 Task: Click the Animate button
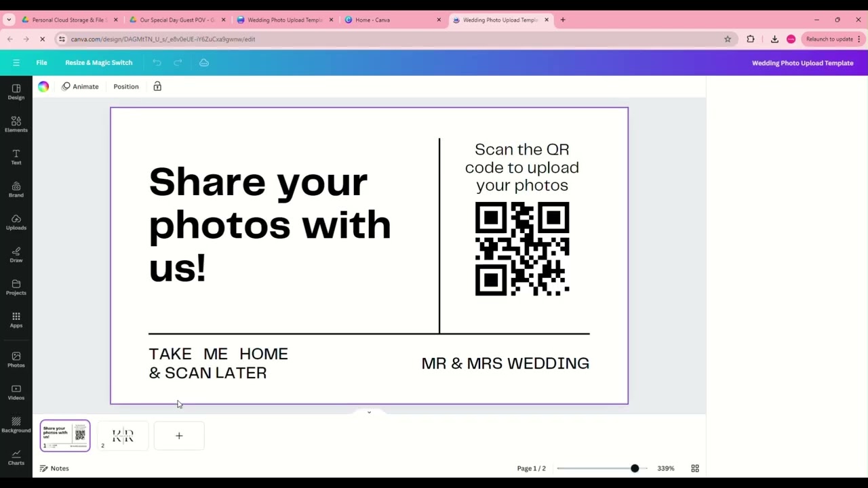(80, 86)
